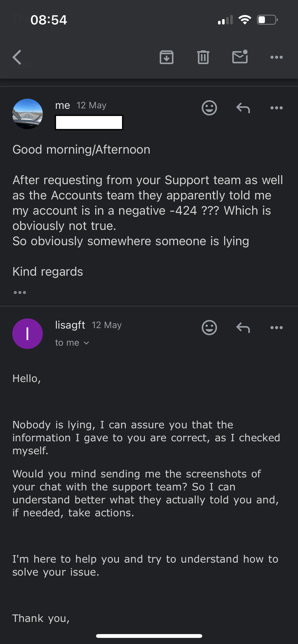Tap lisagft's purple avatar circle

coord(28,333)
